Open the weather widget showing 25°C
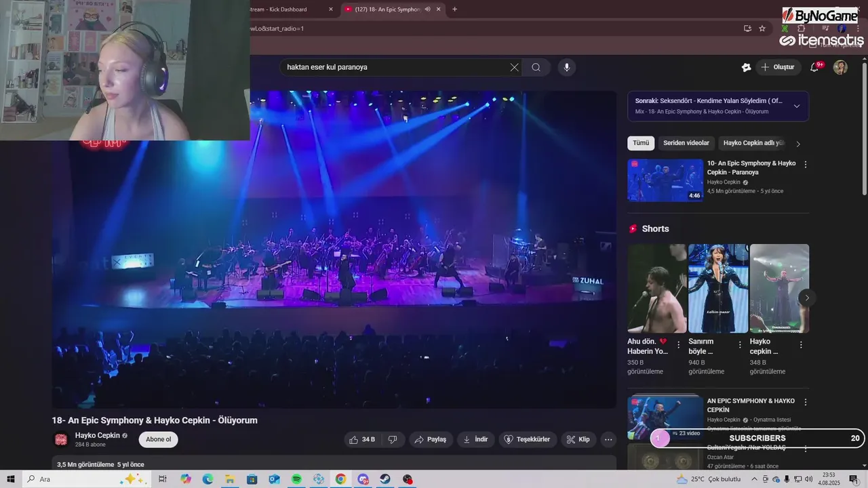 tap(709, 479)
